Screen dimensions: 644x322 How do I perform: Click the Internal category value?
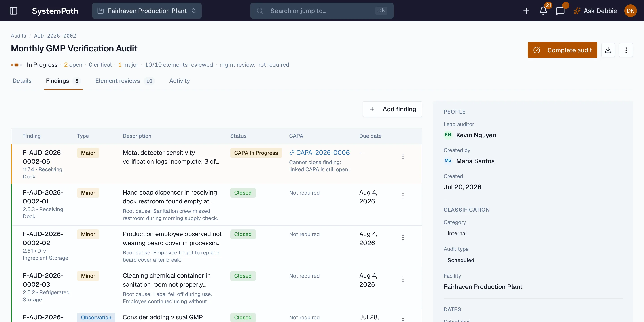tap(457, 233)
